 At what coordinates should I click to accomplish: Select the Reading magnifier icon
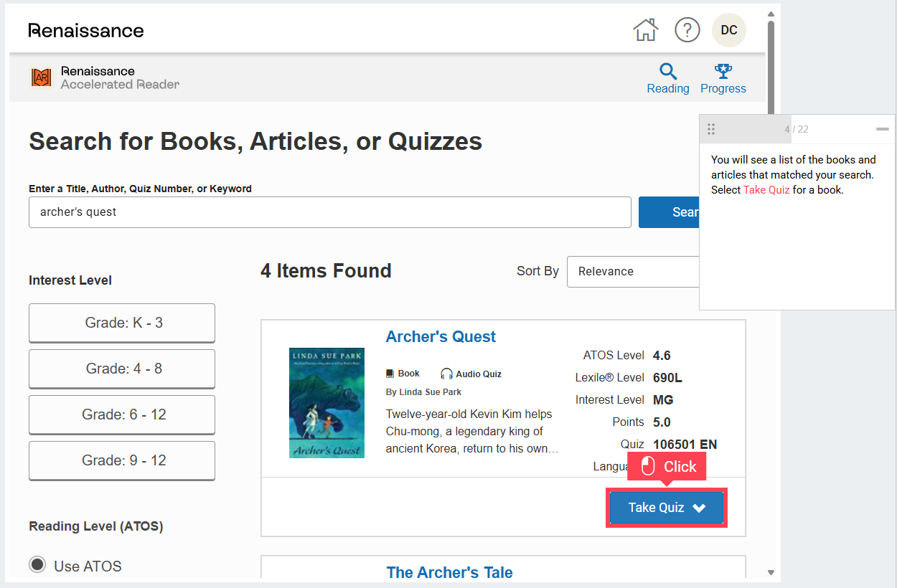click(x=667, y=72)
